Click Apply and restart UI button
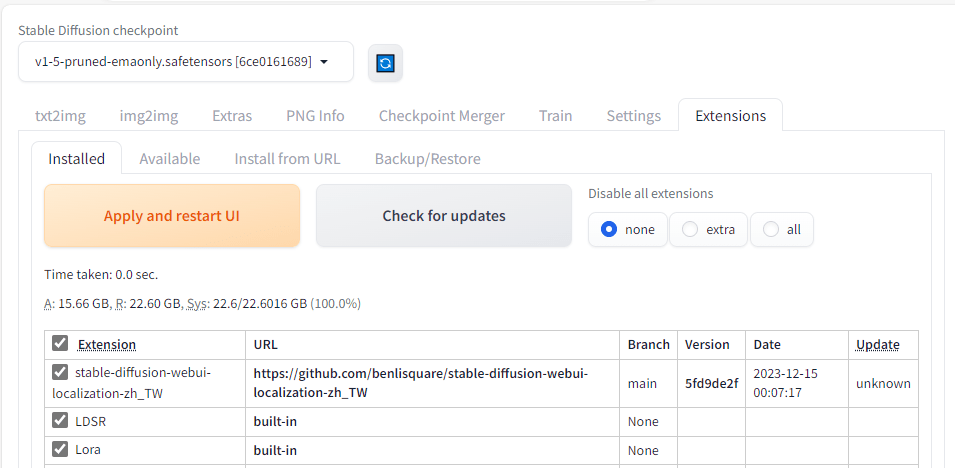 pyautogui.click(x=172, y=216)
